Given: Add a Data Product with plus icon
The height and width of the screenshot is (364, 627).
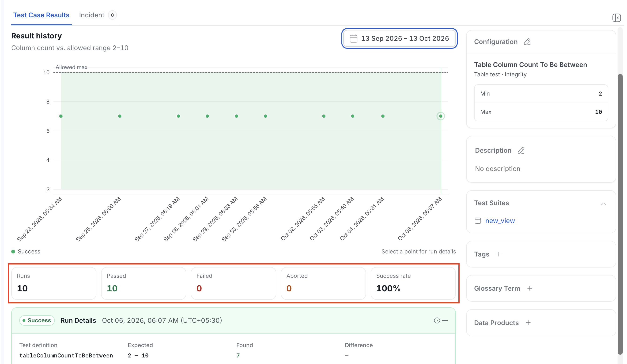Looking at the screenshot, I should click(528, 323).
